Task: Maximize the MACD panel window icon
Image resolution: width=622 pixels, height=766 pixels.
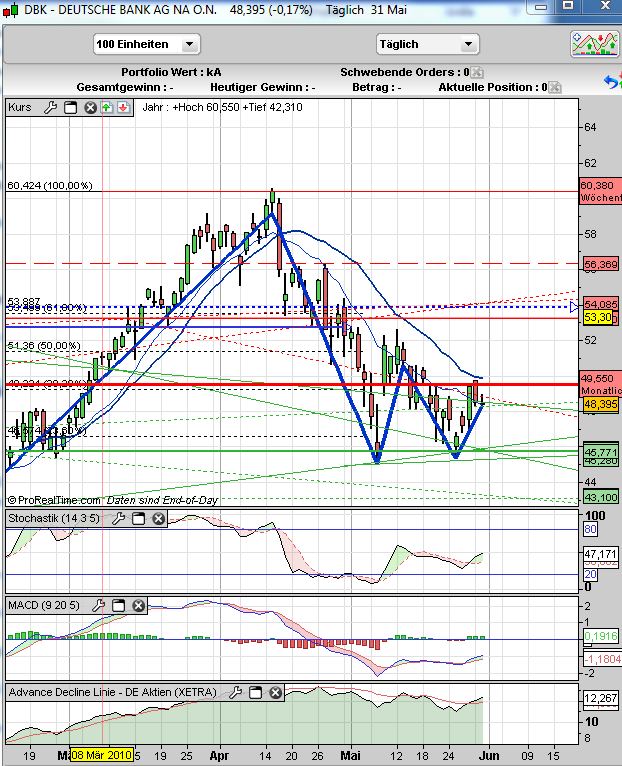Action: (119, 606)
